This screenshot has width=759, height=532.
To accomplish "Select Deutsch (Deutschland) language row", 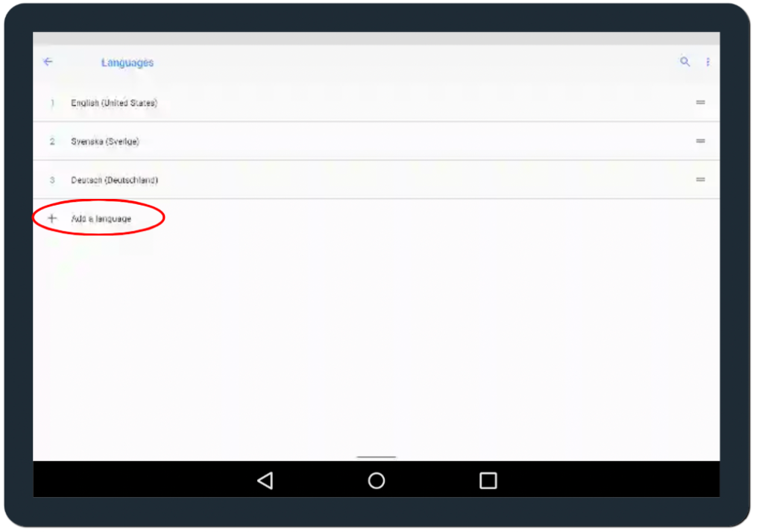I will pyautogui.click(x=376, y=180).
